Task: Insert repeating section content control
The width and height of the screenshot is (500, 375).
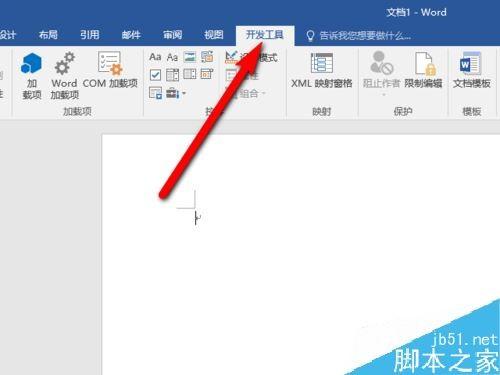Action: tap(155, 93)
